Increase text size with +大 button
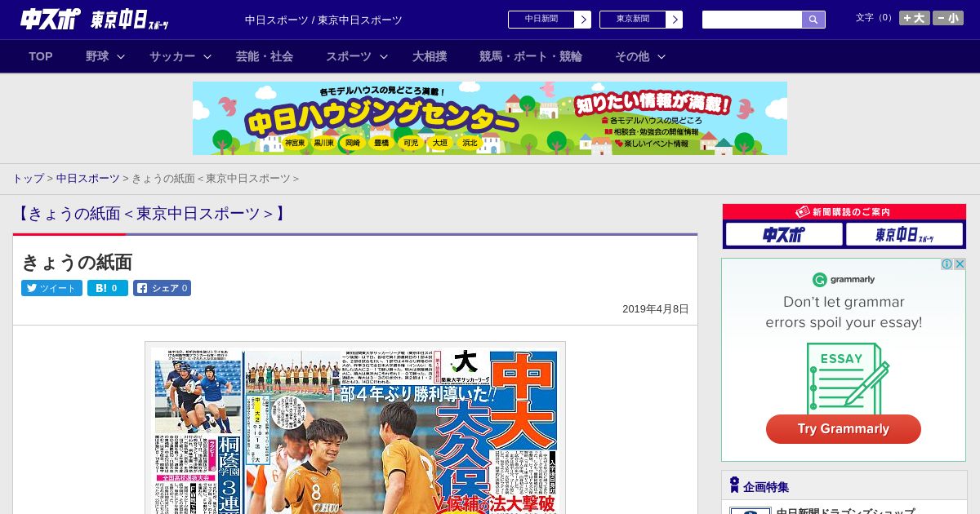The image size is (980, 514). pos(915,18)
